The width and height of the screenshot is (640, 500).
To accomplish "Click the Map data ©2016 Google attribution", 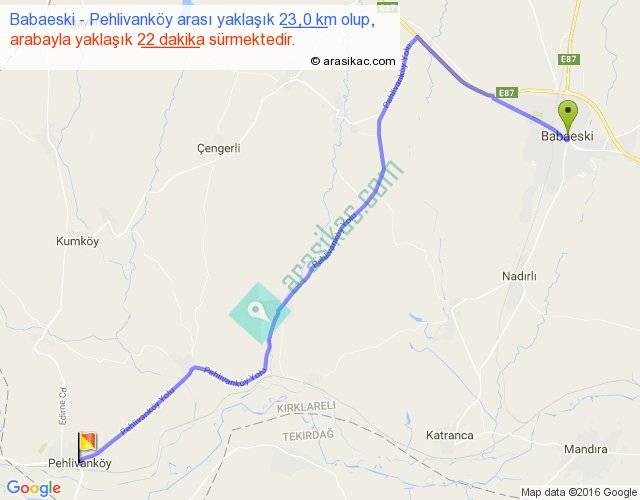I will tap(579, 492).
